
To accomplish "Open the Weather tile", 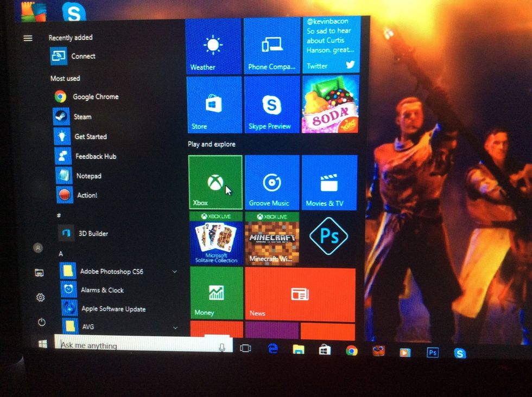I will click(213, 46).
